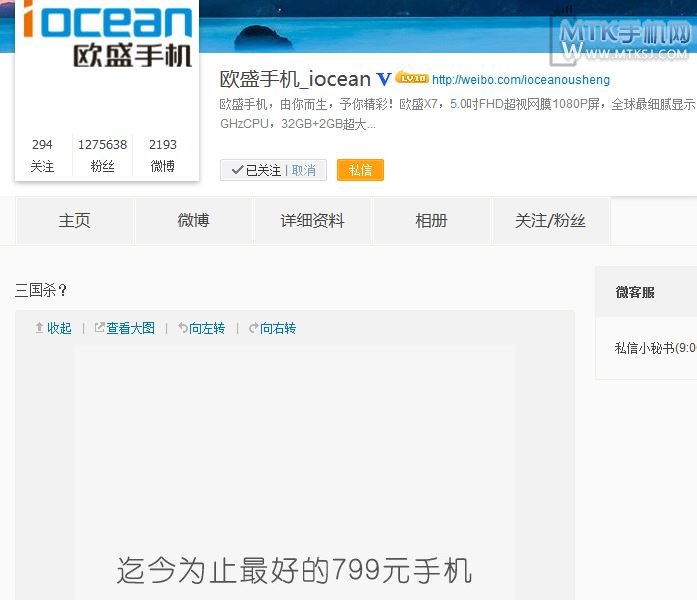View the 1275638 粉丝 followers count

102,155
